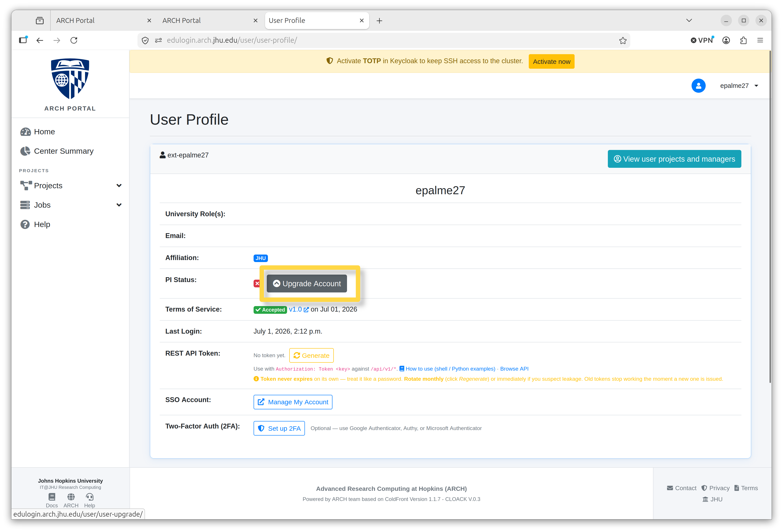Click the blue user avatar icon

(x=698, y=85)
